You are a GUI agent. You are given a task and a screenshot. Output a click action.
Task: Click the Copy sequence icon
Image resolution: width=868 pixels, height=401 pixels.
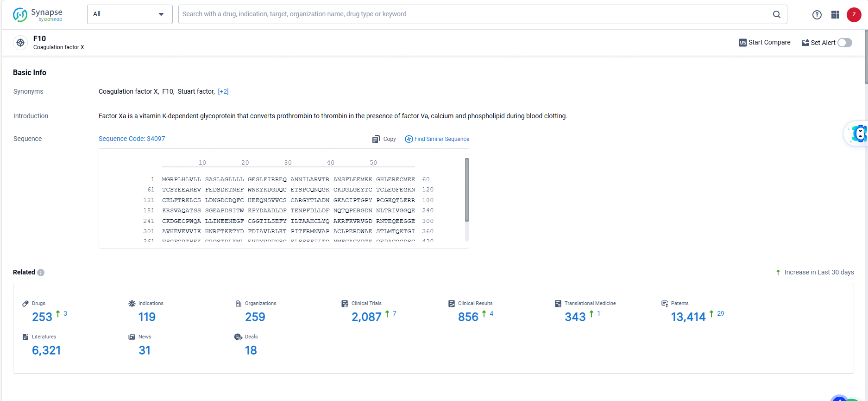[x=376, y=139]
